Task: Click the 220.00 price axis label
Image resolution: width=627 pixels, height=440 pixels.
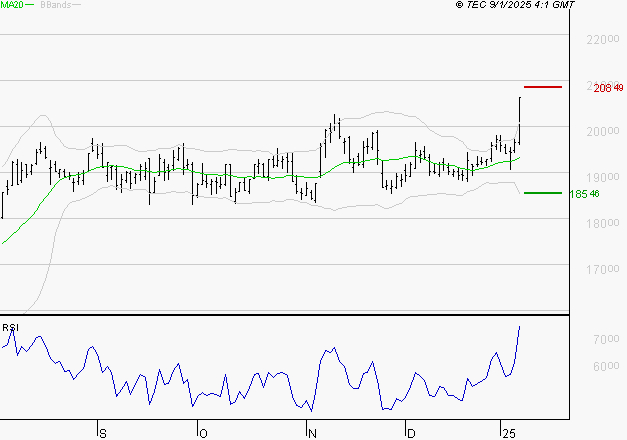Action: [603, 39]
